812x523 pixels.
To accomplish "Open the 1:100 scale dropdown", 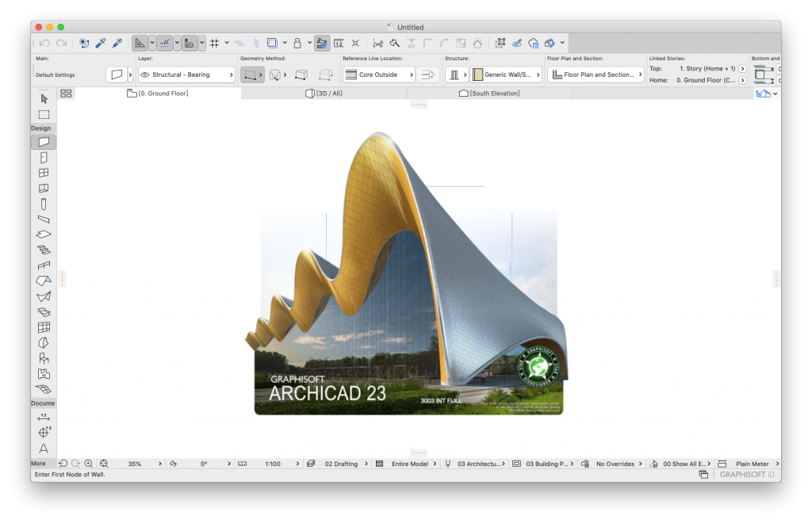I will (x=273, y=464).
